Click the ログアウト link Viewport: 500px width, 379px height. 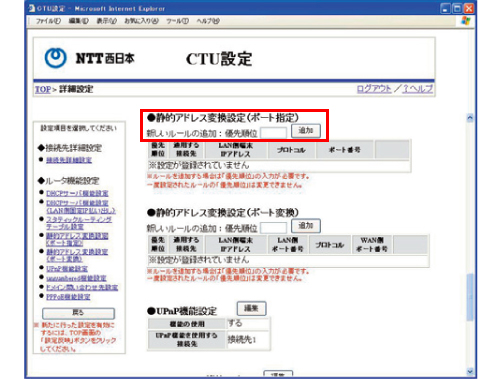(x=374, y=89)
